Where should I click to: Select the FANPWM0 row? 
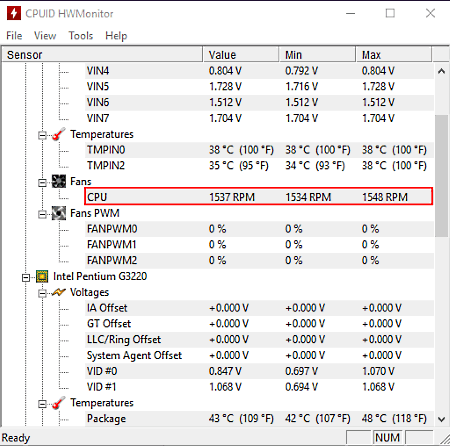[259, 229]
